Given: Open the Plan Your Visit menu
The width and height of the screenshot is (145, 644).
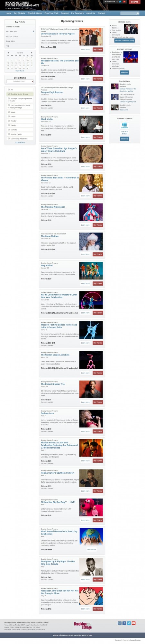Looking at the screenshot, I should pos(51,13).
